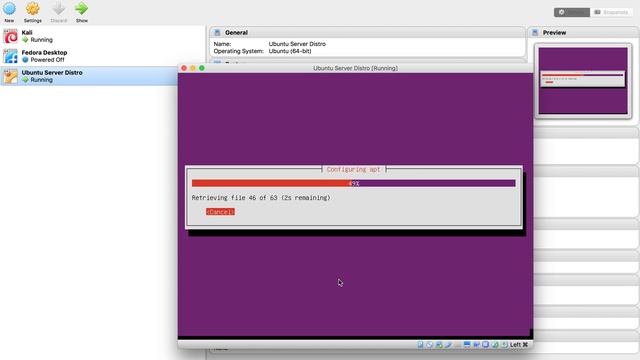Click the 'Configuring apt' dialog title
640x360 pixels.
click(x=353, y=169)
